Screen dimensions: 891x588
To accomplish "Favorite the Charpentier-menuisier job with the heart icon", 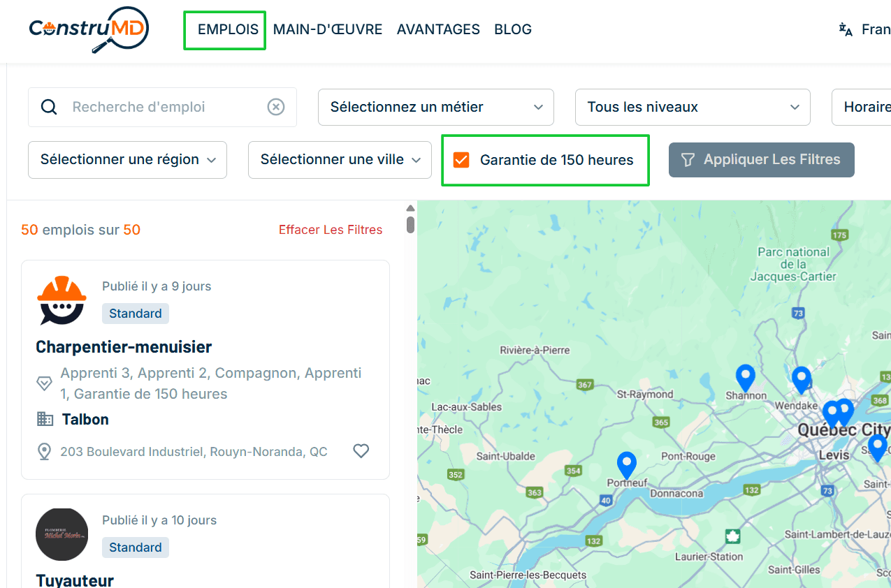I will coord(361,451).
